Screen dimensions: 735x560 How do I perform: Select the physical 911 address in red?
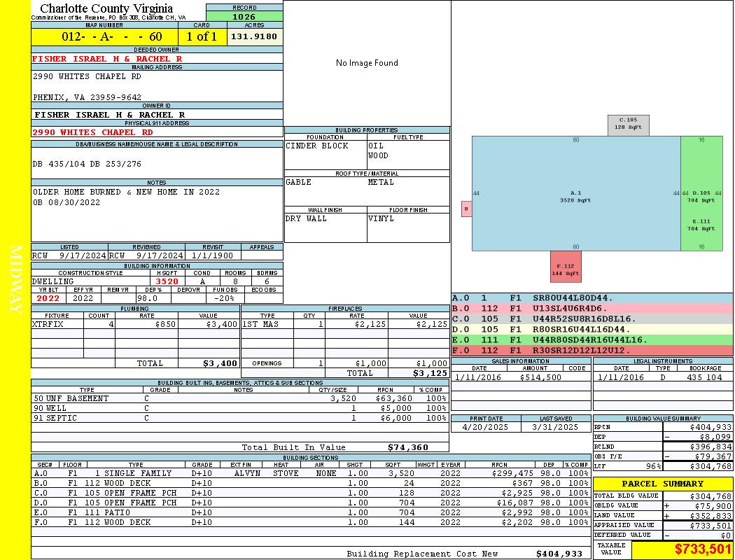[92, 132]
